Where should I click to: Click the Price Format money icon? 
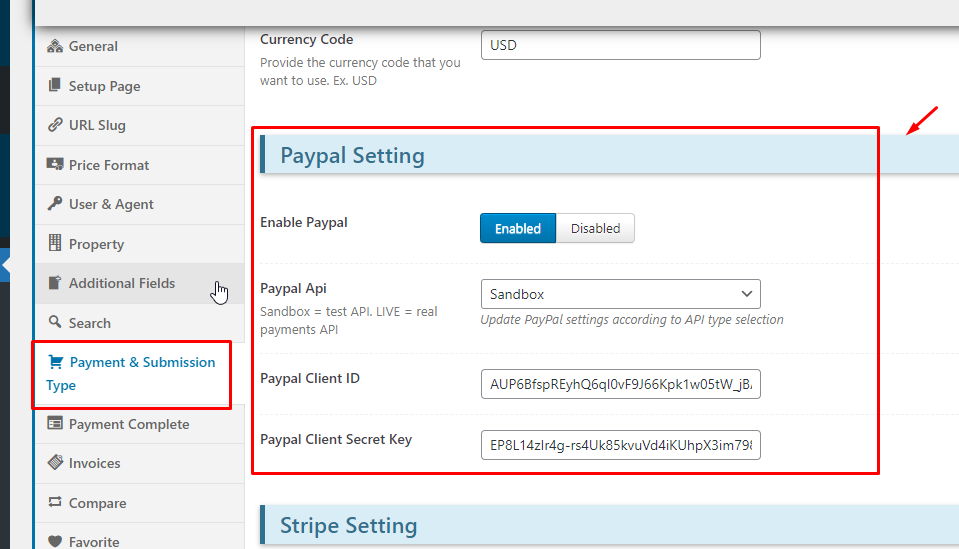pos(55,164)
